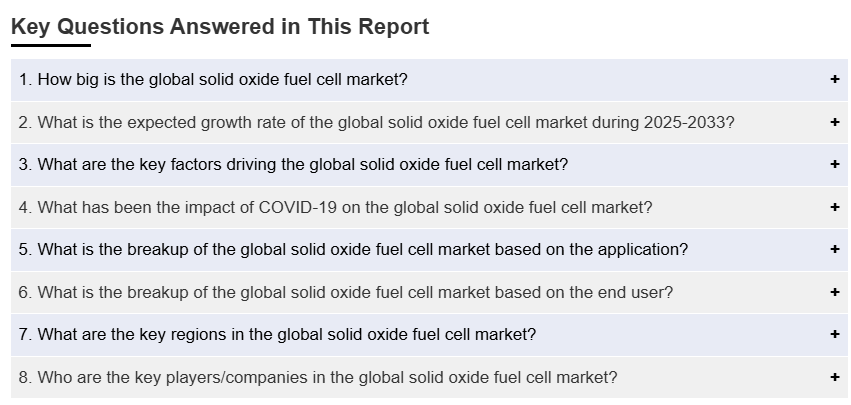Click plus icon beside key players/companies question
The width and height of the screenshot is (851, 405).
pos(834,377)
